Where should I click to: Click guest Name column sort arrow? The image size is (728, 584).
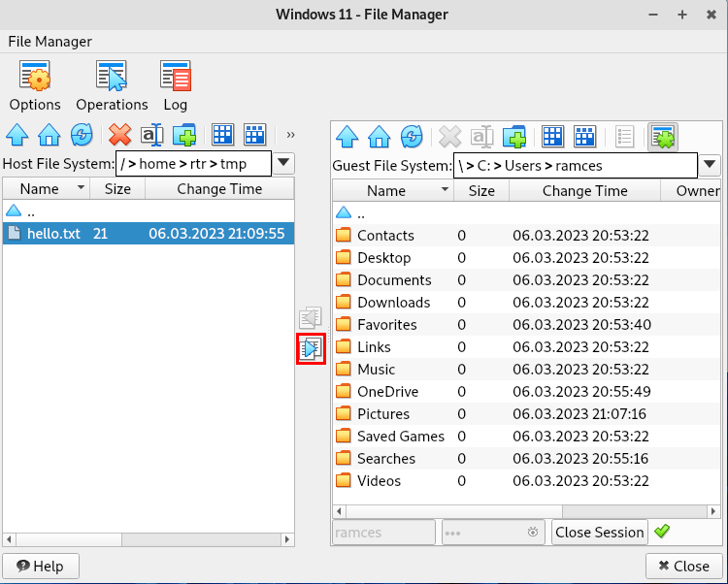coord(445,190)
